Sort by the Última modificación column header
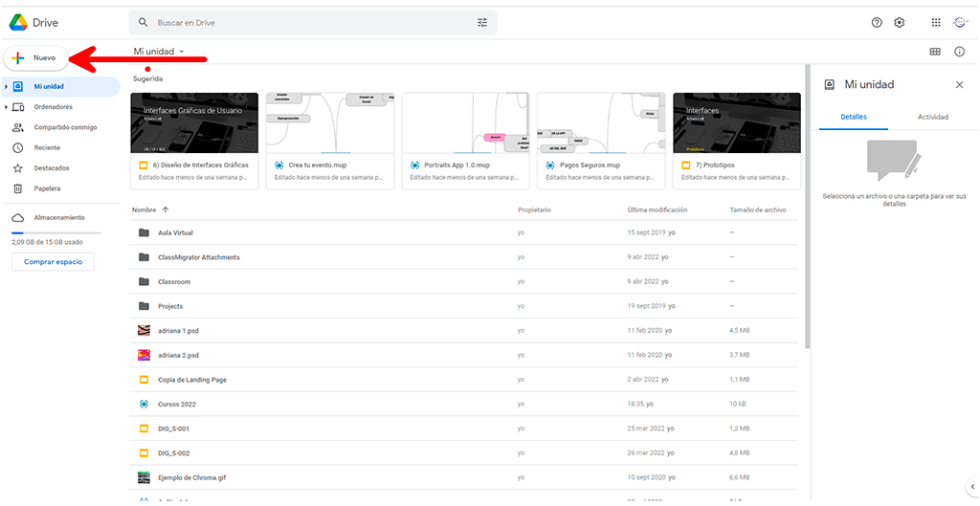 [x=657, y=209]
